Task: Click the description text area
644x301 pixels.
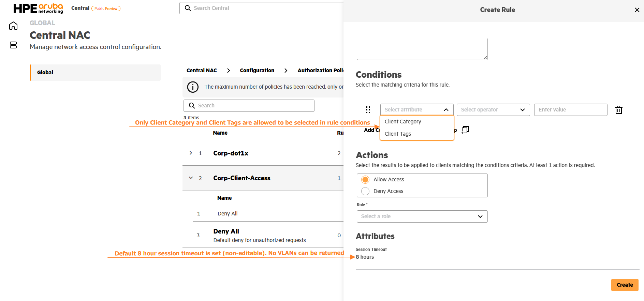Action: (422, 49)
